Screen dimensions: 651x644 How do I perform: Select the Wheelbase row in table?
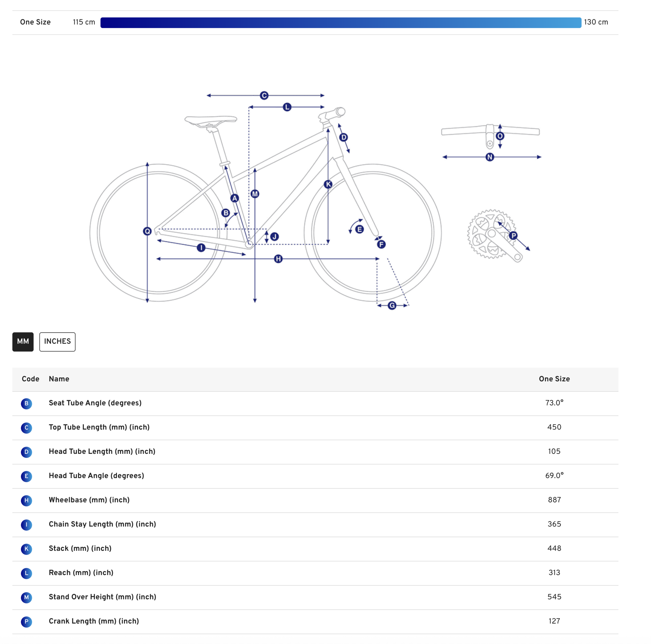[315, 500]
